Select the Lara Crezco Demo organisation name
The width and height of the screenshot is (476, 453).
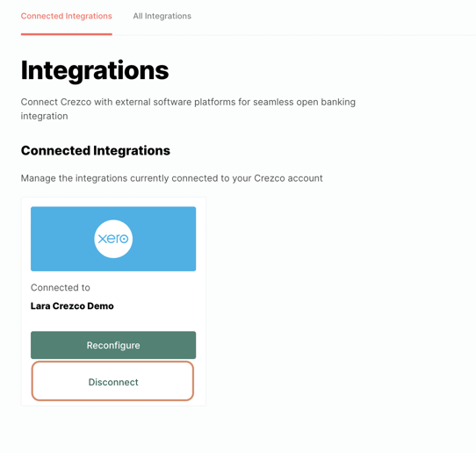[72, 306]
